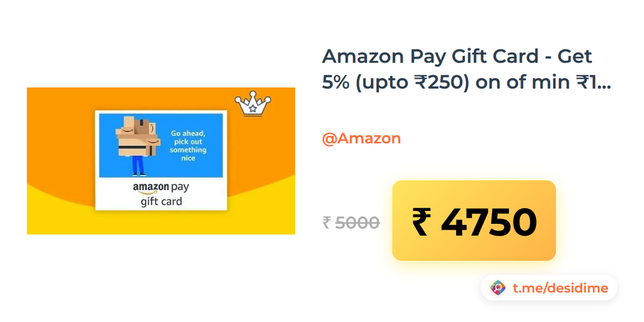
Task: Click the '5% (upto ₹250)' offer text
Action: (394, 83)
